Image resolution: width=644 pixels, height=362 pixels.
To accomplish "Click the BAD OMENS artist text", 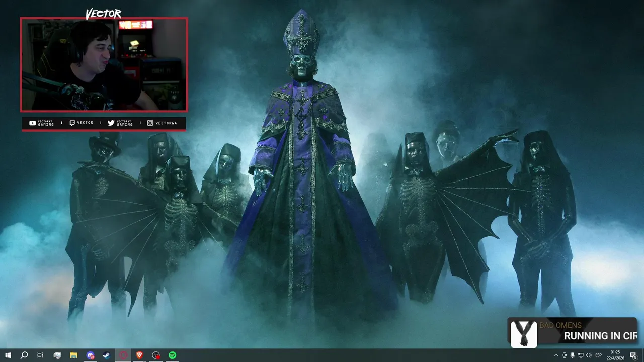I will [x=560, y=325].
